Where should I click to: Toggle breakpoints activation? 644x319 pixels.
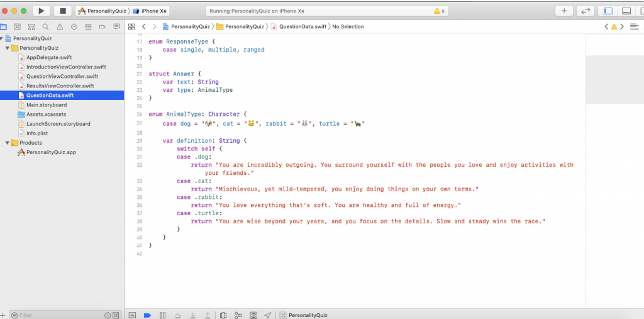tap(147, 315)
